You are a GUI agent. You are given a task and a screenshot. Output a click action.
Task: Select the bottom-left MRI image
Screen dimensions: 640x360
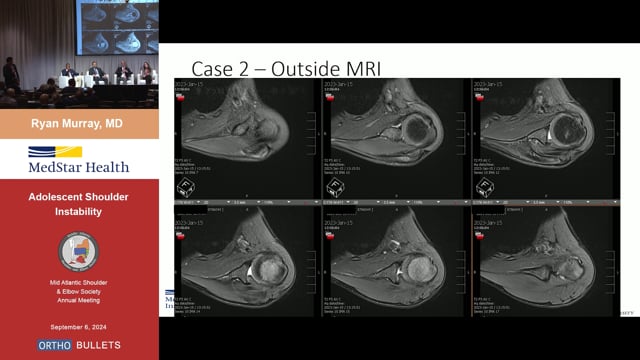click(247, 261)
